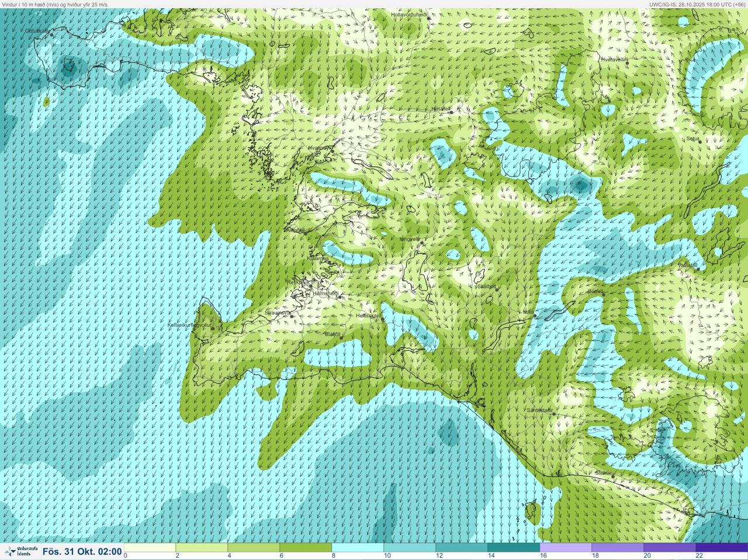Click the forecast time 'Fös. 31 Okt. 02:00'

pos(82,552)
